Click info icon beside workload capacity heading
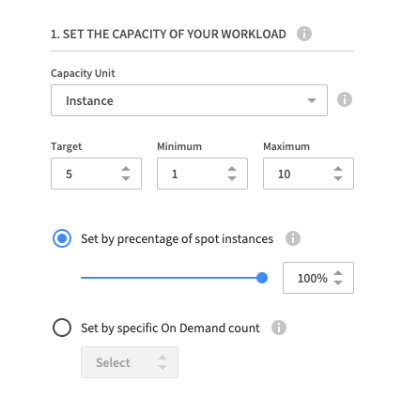This screenshot has height=420, width=400. pyautogui.click(x=304, y=34)
